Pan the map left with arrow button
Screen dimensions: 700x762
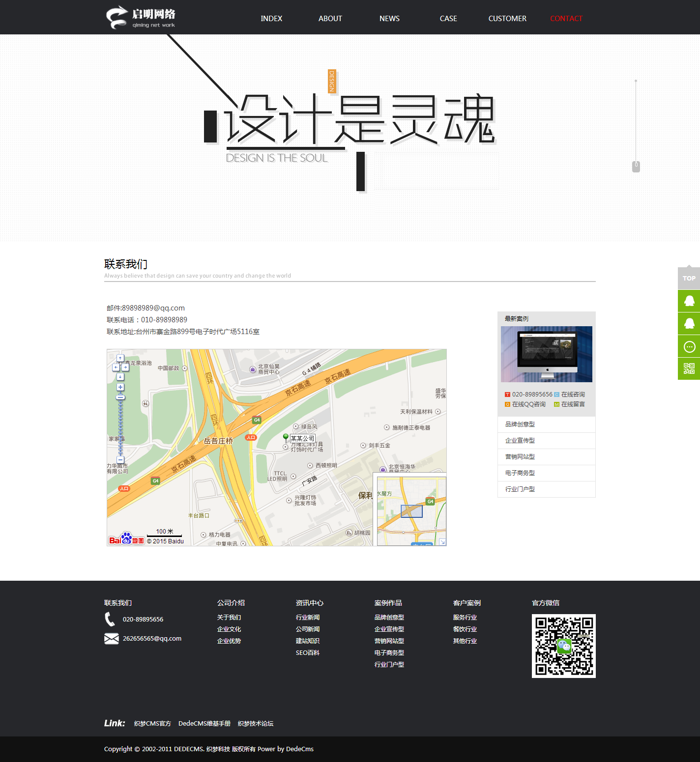(x=116, y=367)
